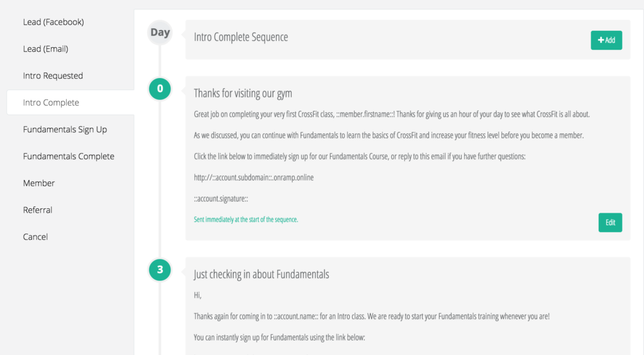Click 'Sent immediately at the start' note
Viewport: 644px width, 355px height.
pyautogui.click(x=246, y=220)
